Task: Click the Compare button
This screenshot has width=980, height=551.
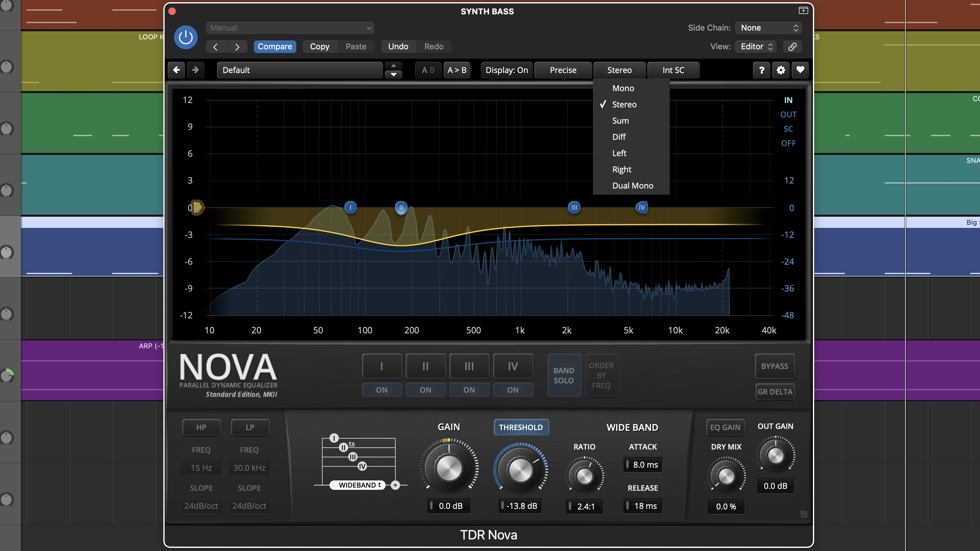Action: 275,47
